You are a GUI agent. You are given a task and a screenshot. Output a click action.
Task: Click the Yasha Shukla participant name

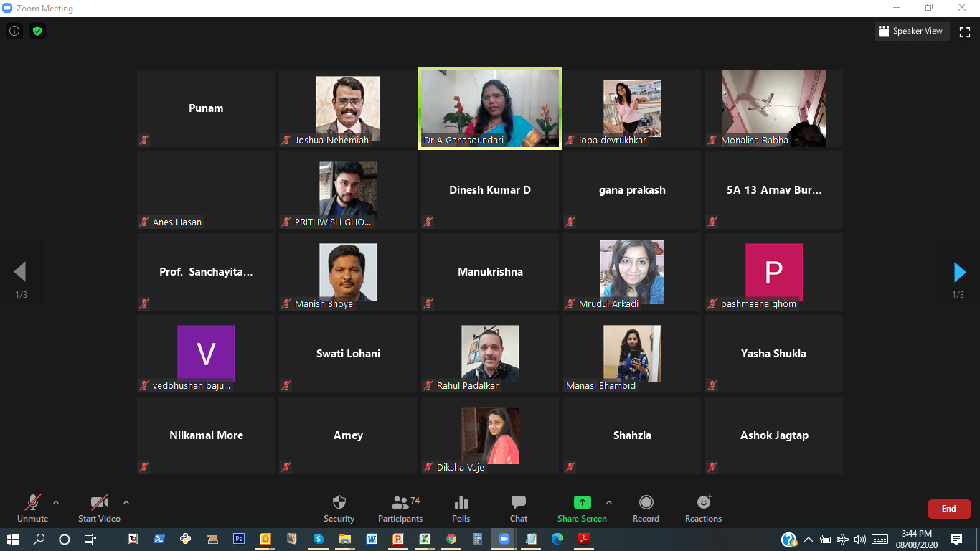click(x=773, y=354)
